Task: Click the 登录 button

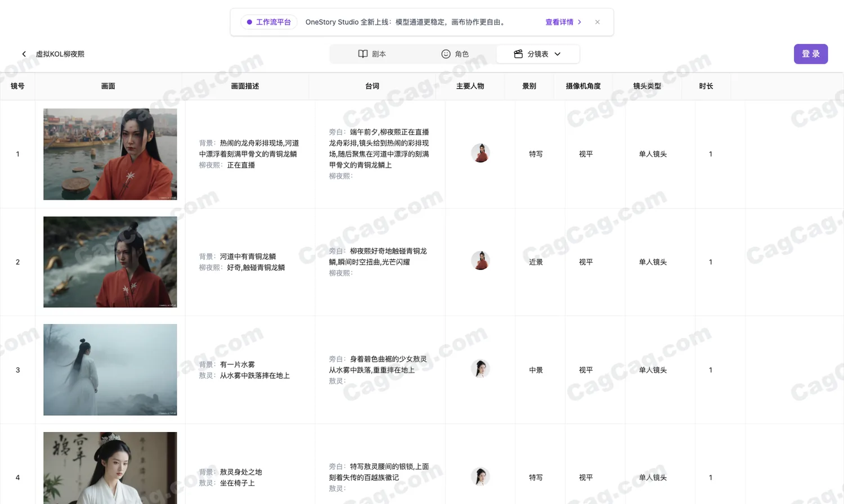Action: point(811,54)
